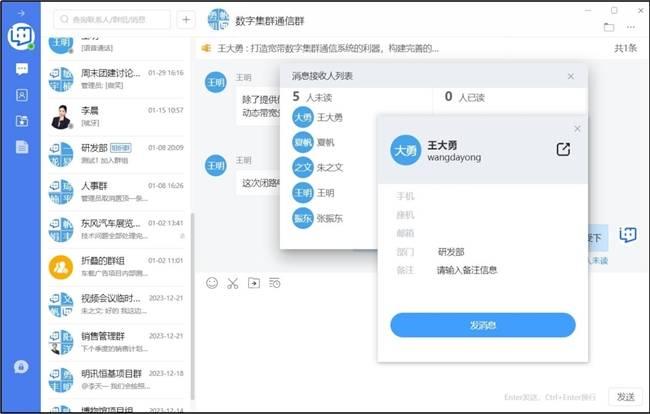Click the first 王明 message avatar
Image resolution: width=650 pixels, height=414 pixels.
tap(216, 82)
